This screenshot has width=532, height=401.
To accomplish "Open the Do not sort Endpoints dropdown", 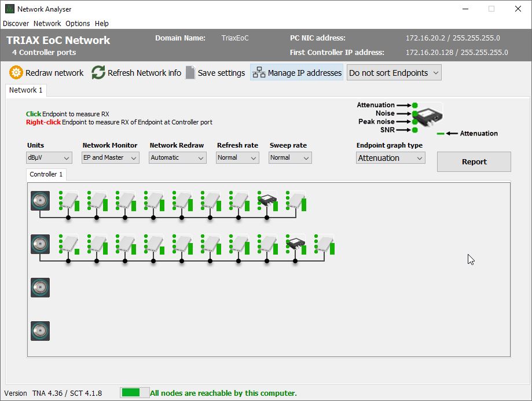I will (x=394, y=72).
